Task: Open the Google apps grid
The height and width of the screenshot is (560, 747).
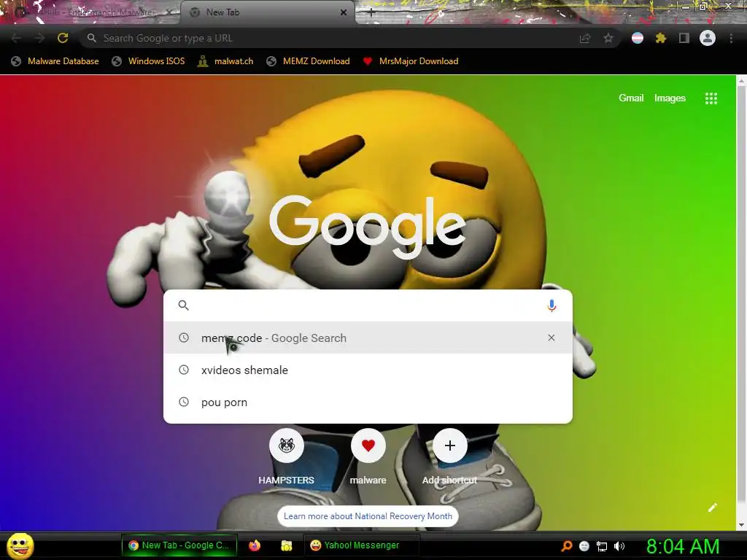Action: pyautogui.click(x=711, y=98)
